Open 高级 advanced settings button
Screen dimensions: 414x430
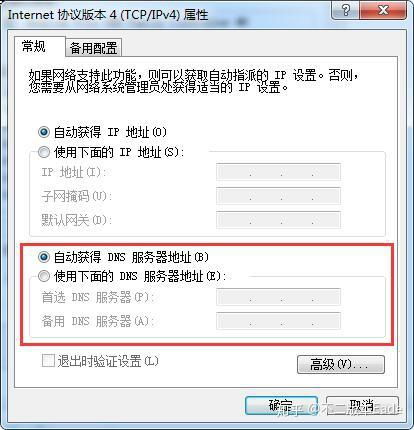pos(341,364)
